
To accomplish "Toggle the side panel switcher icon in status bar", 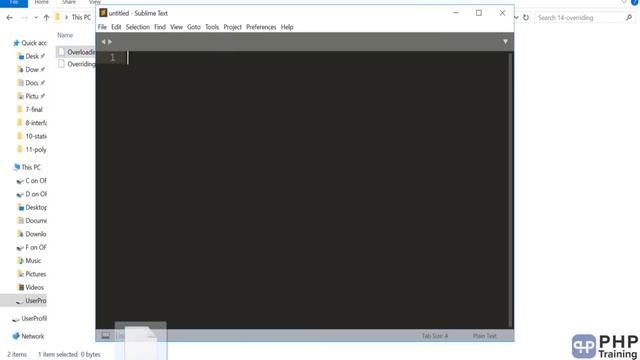I will pos(105,336).
